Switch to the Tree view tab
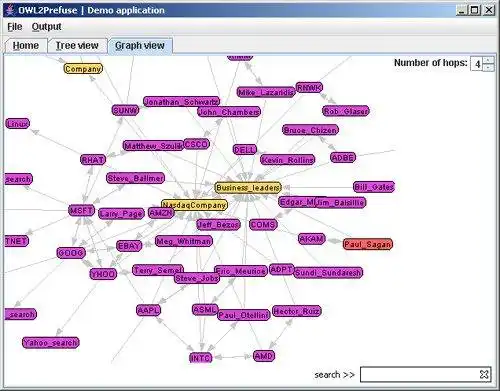 pos(77,46)
